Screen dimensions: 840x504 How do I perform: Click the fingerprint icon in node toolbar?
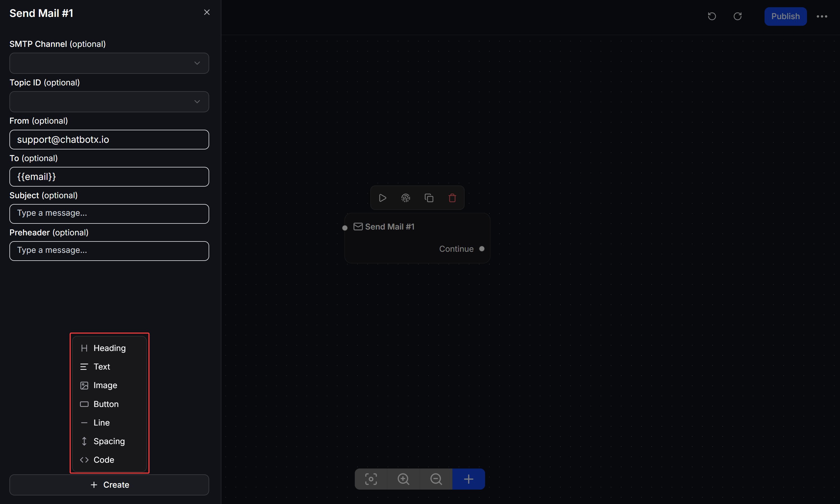(x=406, y=198)
